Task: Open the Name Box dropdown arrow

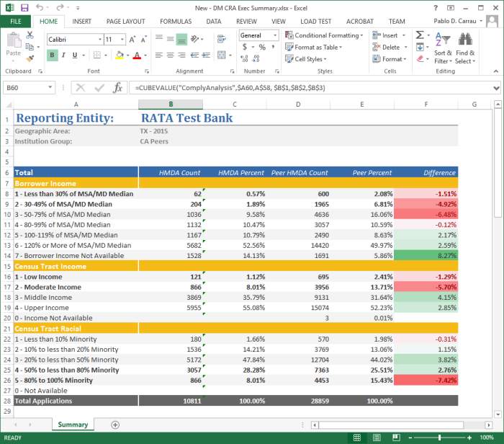Action: point(50,87)
